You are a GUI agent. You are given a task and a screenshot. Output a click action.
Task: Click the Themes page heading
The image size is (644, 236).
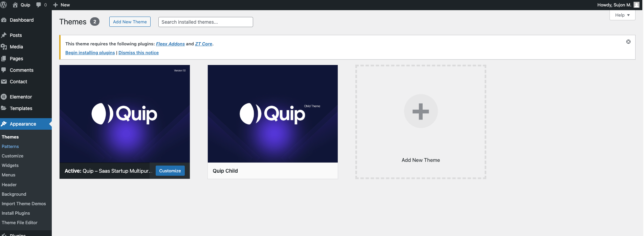coord(73,22)
